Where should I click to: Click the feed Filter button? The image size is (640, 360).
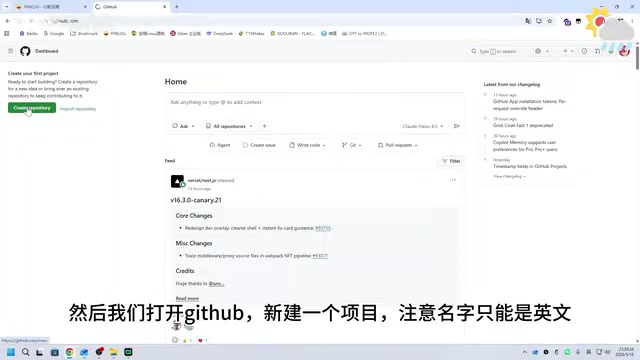click(x=451, y=161)
